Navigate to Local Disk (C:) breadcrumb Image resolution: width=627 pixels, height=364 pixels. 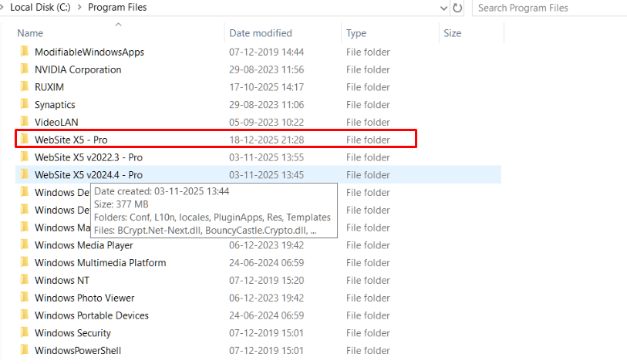click(42, 8)
